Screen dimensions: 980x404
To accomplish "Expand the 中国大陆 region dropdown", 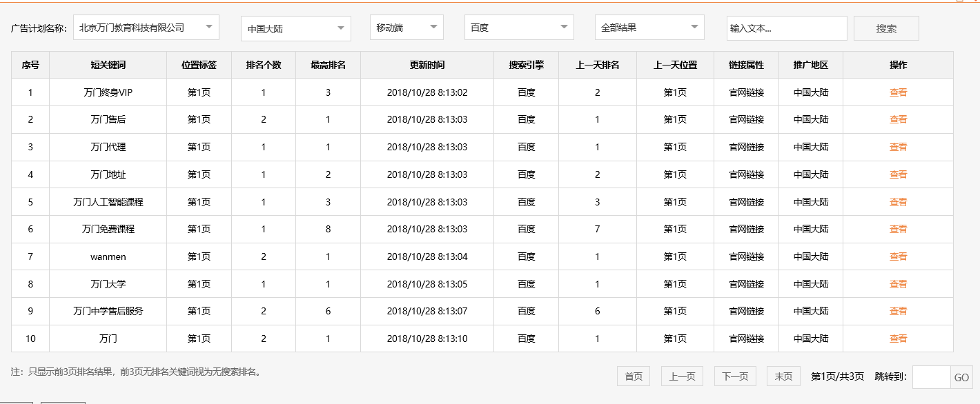I will [x=295, y=27].
